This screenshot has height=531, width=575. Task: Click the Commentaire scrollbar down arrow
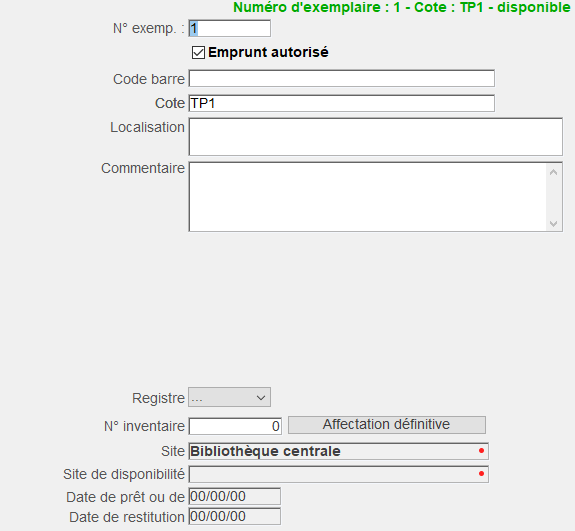tap(554, 223)
